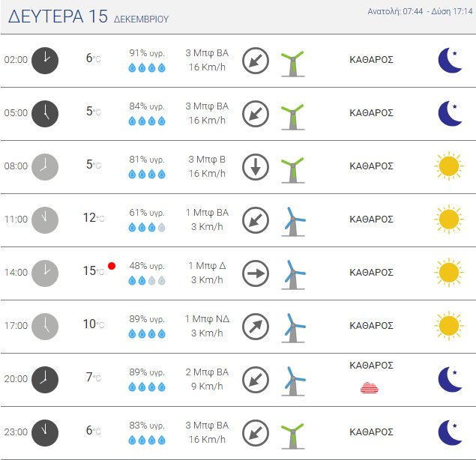
Task: Click the northeast wind arrow at 17:00
Action: click(256, 326)
